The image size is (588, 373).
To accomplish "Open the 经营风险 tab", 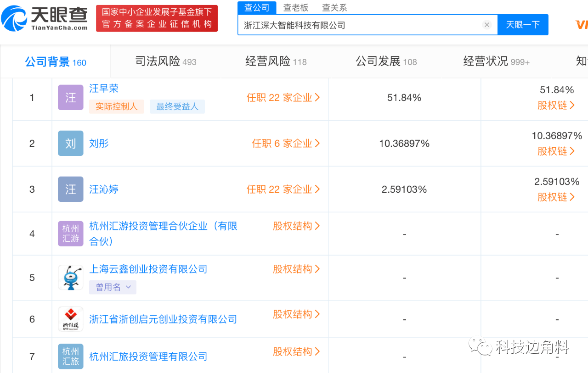I will [x=276, y=61].
